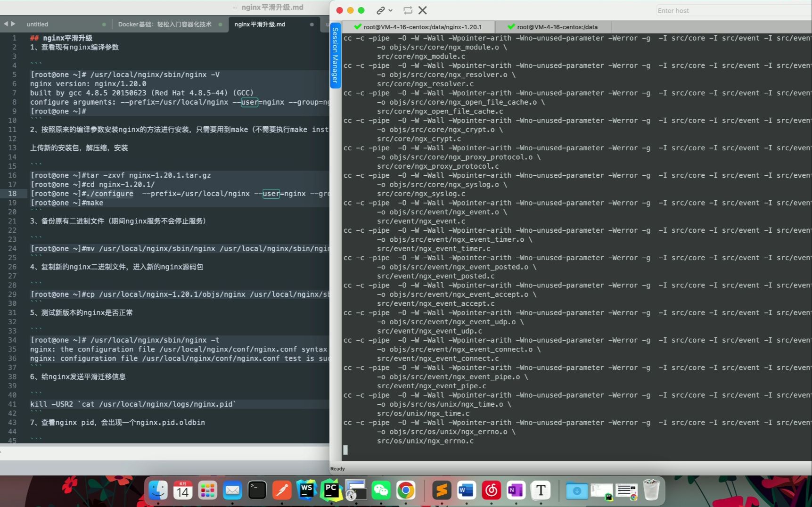Viewport: 812px width, 507px height.
Task: Click the 'tar -zxvf nginx-1.20.1.tar.gz' line
Action: click(121, 175)
